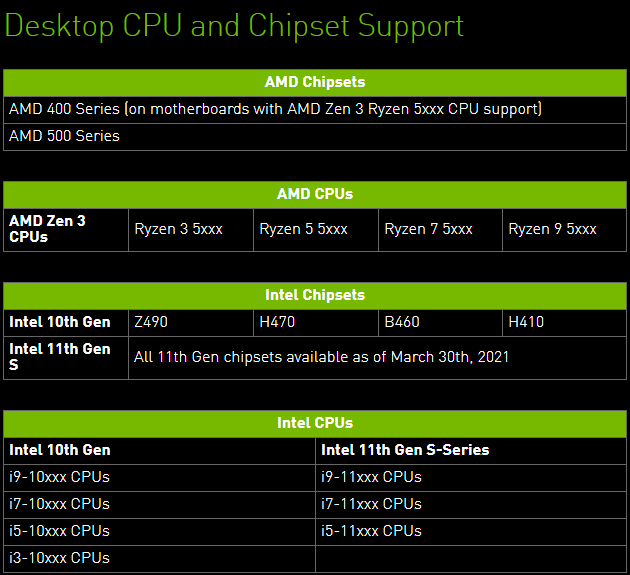Screen dimensions: 630x575
Task: Click the Ryzen 3 5xxx cell
Action: coord(179,229)
